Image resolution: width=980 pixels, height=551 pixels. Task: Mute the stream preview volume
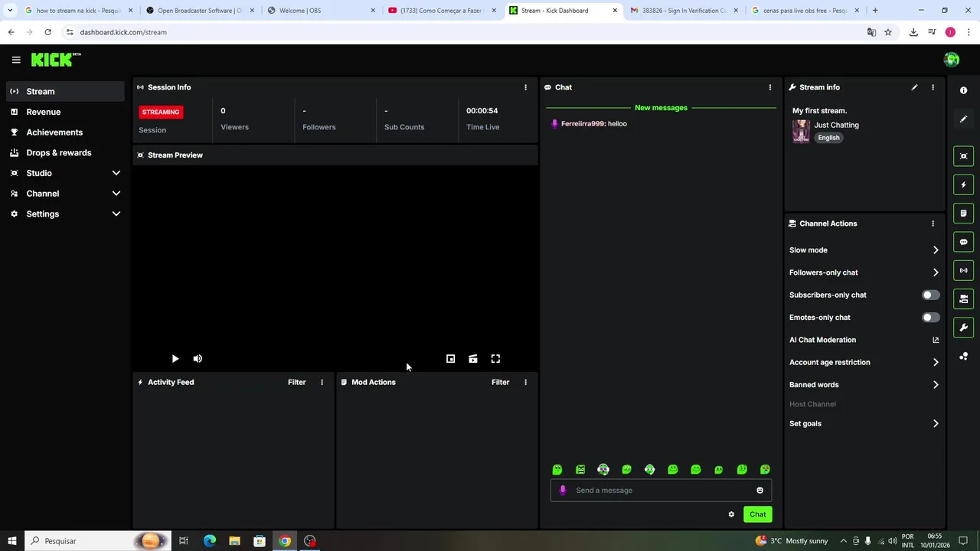coord(198,358)
